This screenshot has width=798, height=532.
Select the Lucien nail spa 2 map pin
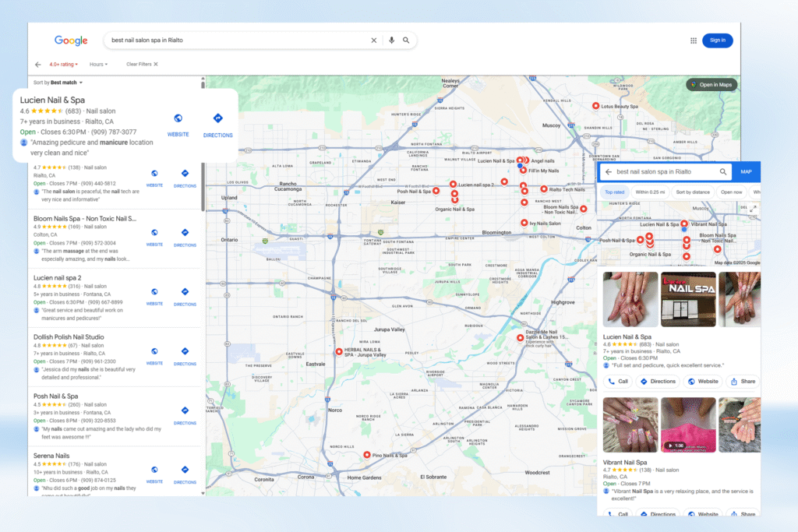point(453,184)
